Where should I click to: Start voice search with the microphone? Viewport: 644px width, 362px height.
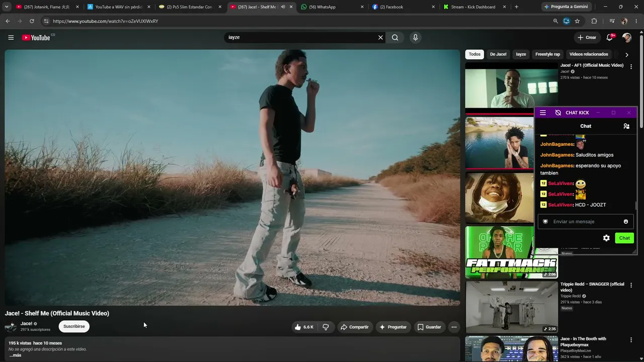pos(415,37)
